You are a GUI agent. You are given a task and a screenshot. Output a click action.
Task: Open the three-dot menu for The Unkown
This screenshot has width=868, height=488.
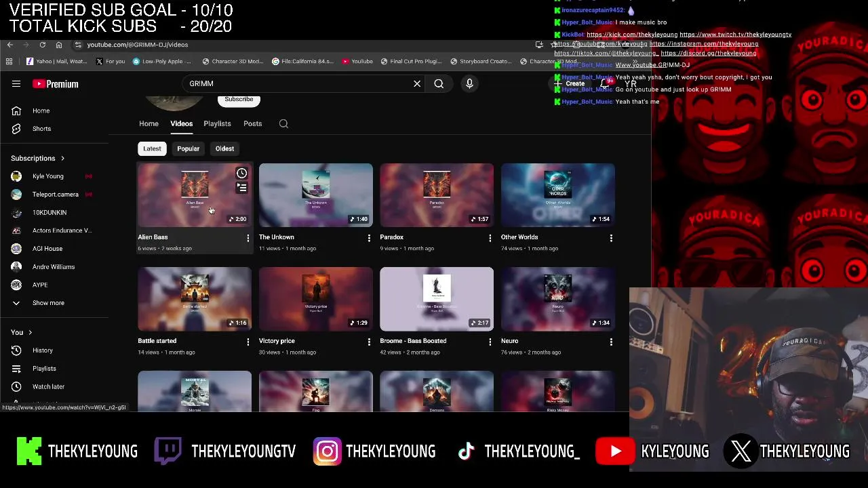click(x=369, y=238)
